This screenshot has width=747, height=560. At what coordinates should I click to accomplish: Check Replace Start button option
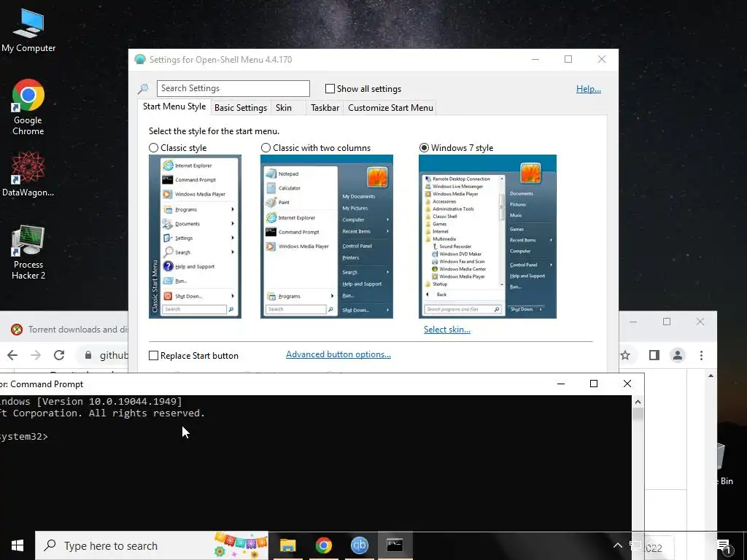click(153, 356)
